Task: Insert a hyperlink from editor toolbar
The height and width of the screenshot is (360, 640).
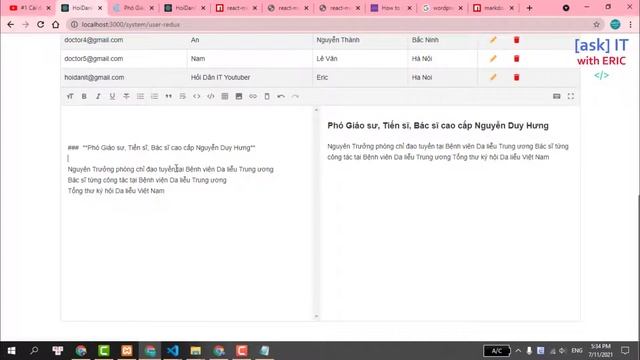Action: click(x=253, y=96)
